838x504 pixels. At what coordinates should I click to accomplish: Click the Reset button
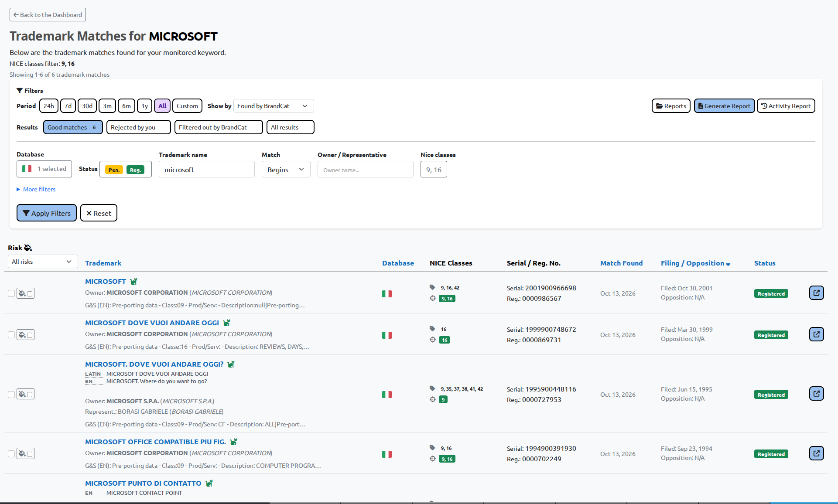(x=99, y=213)
